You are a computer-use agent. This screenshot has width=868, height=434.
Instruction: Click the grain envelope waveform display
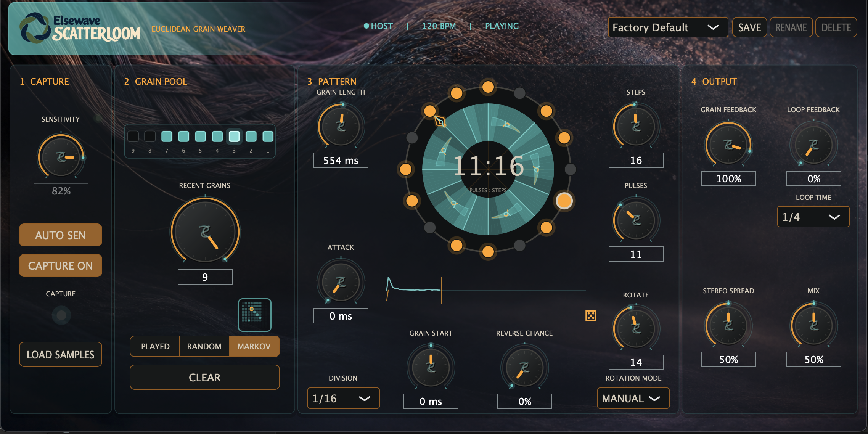coord(486,290)
